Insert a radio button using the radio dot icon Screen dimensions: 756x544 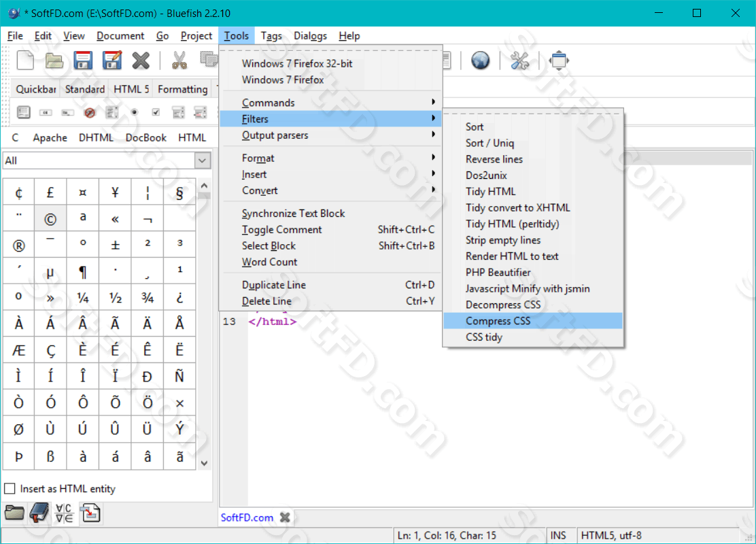tap(134, 112)
